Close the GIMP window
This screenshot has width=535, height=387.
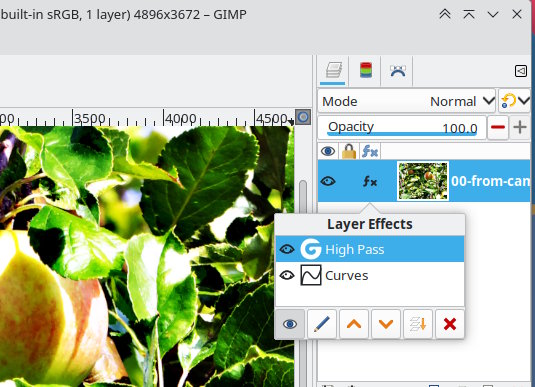(x=517, y=14)
